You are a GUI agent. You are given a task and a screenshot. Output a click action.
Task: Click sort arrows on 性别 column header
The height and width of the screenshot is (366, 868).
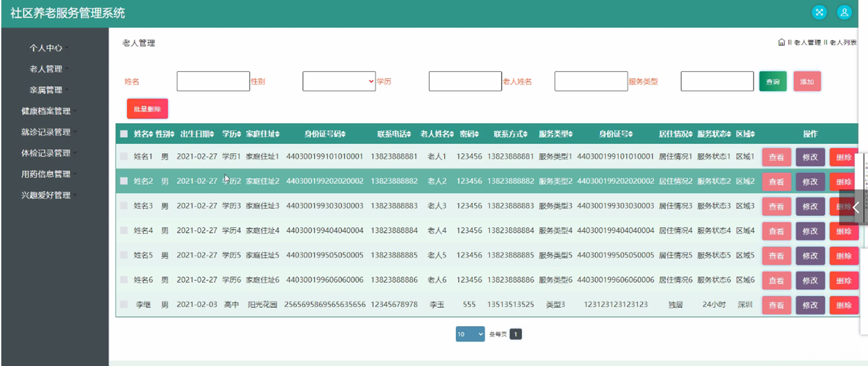pyautogui.click(x=173, y=134)
